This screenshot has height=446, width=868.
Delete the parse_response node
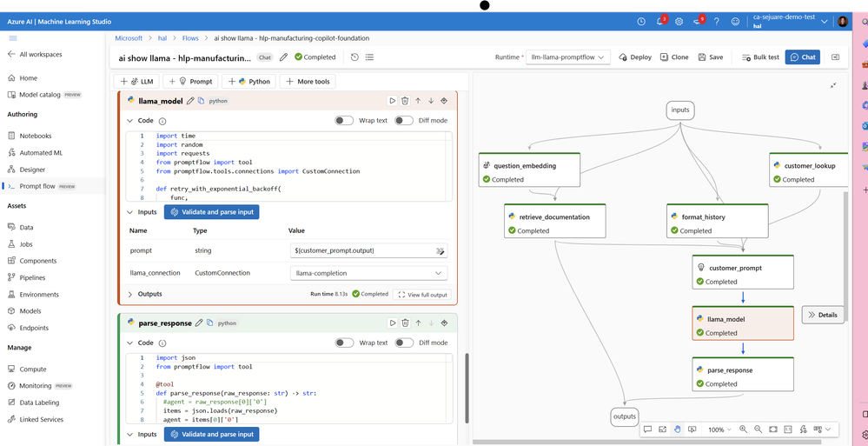(405, 323)
